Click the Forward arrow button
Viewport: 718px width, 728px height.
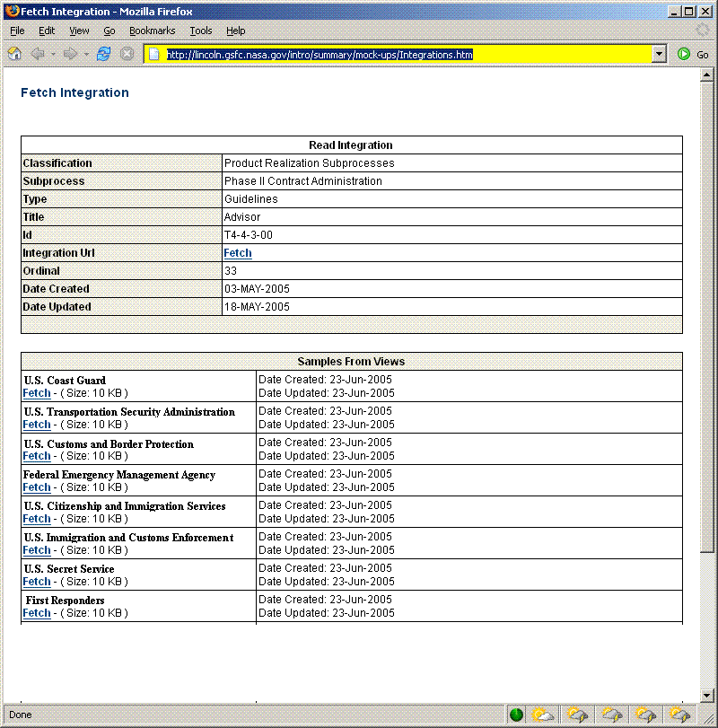71,54
